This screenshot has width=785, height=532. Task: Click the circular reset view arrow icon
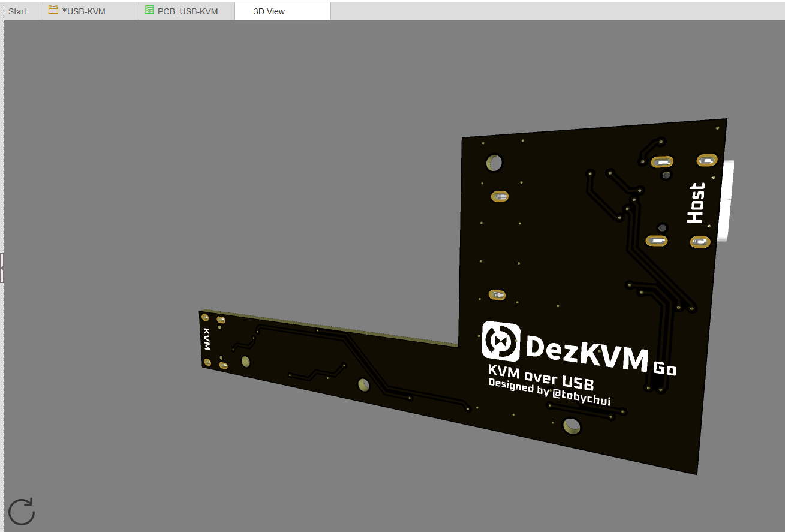tap(22, 512)
